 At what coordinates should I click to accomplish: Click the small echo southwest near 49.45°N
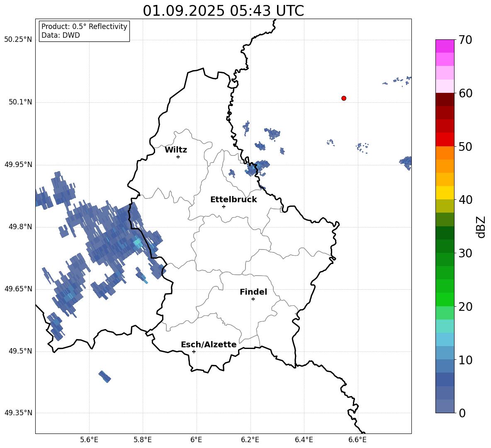(105, 376)
